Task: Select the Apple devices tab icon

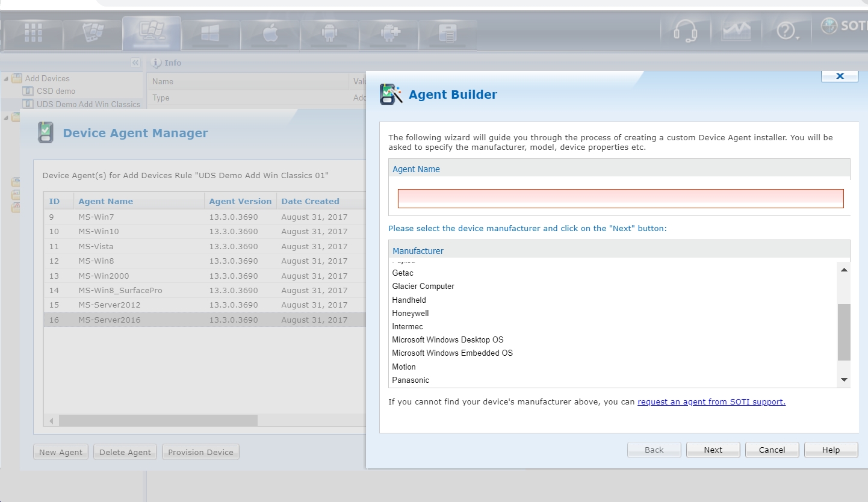Action: pos(270,34)
